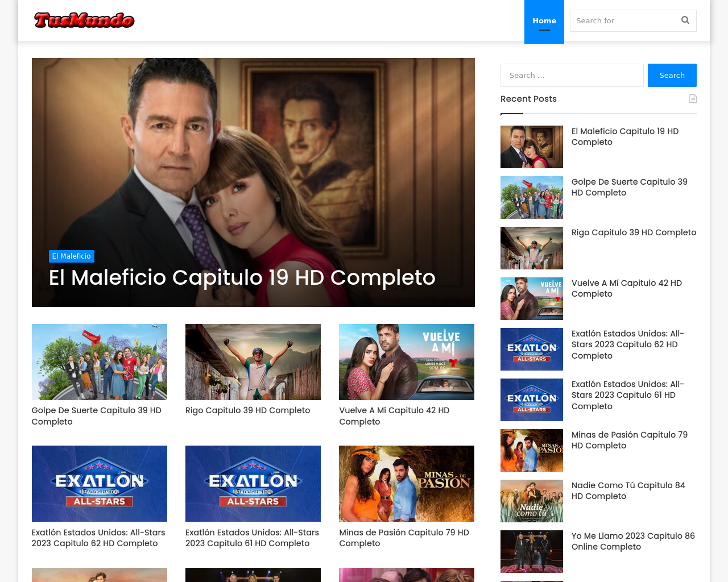728x582 pixels.
Task: Open sidebar link Yo Me Llamo 2023 Capitulo 86
Action: [x=633, y=541]
